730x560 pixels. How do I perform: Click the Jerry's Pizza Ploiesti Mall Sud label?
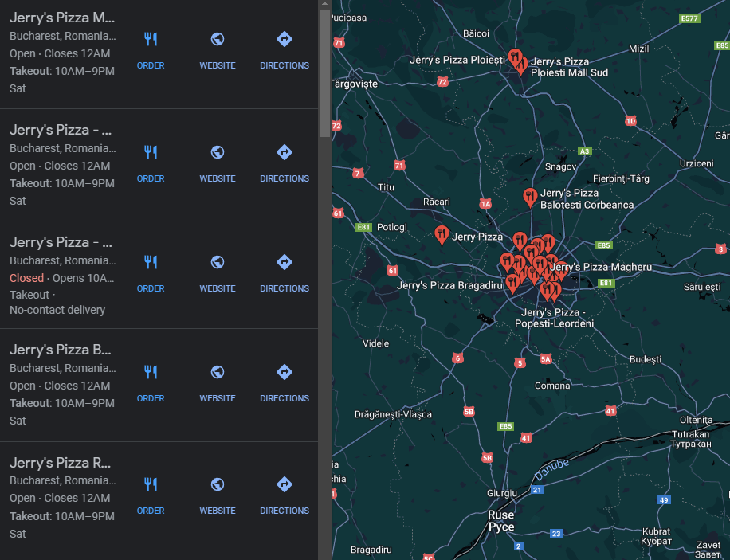pos(569,67)
